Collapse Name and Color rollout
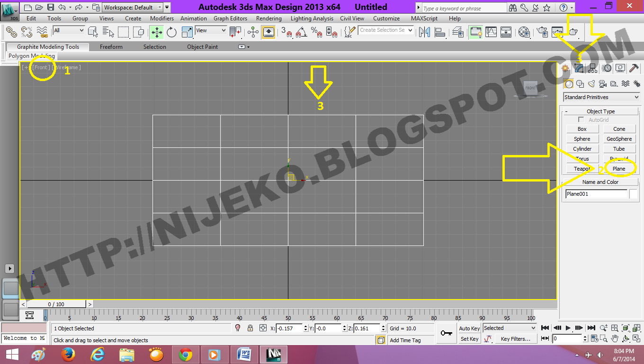The width and height of the screenshot is (644, 364). click(x=600, y=182)
